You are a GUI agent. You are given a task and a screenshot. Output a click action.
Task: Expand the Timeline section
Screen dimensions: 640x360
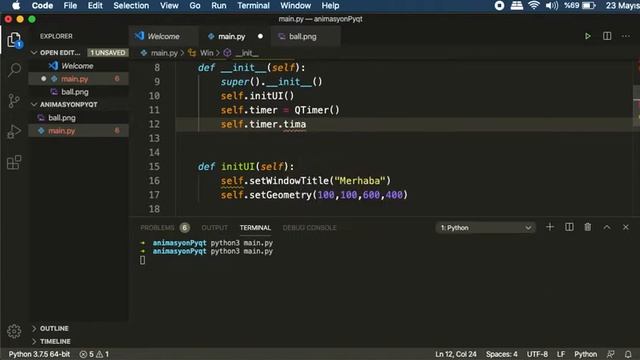[x=34, y=341]
